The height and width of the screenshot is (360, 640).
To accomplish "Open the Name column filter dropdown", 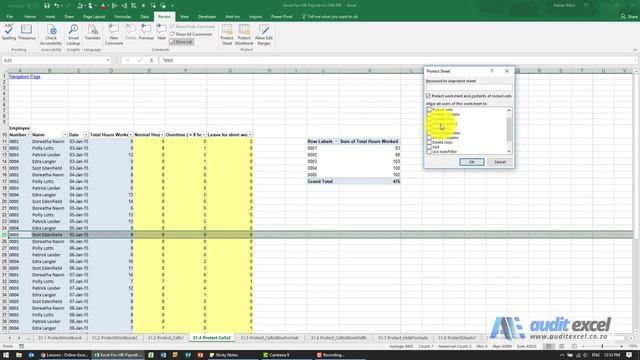I will point(64,135).
